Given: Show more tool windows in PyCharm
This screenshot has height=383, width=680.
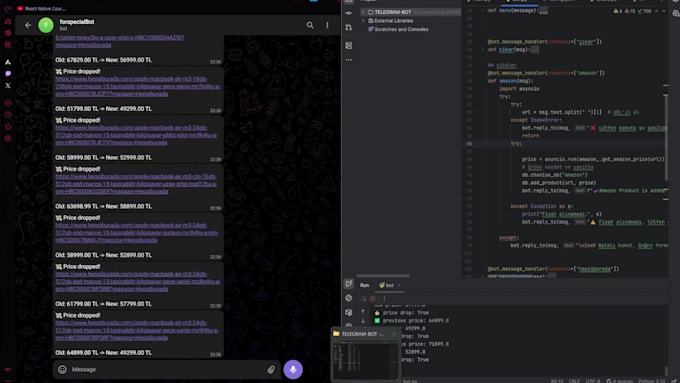Looking at the screenshot, I should point(349,60).
